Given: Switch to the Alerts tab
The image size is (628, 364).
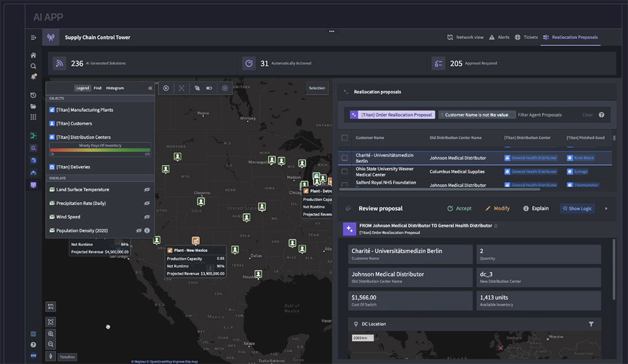Looking at the screenshot, I should 499,38.
